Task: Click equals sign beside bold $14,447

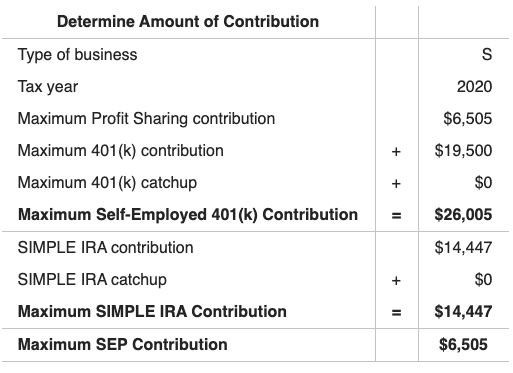Action: 396,312
